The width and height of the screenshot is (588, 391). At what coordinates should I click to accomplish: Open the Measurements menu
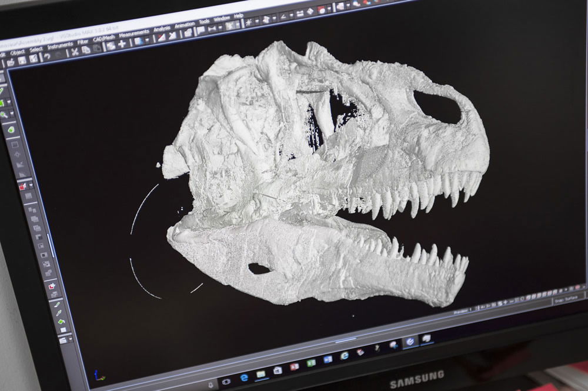click(x=134, y=34)
